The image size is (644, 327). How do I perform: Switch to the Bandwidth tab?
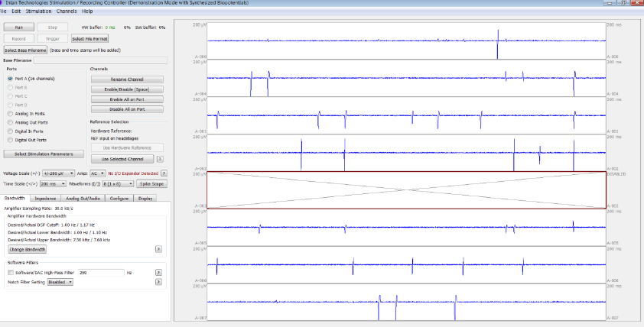[x=15, y=198]
